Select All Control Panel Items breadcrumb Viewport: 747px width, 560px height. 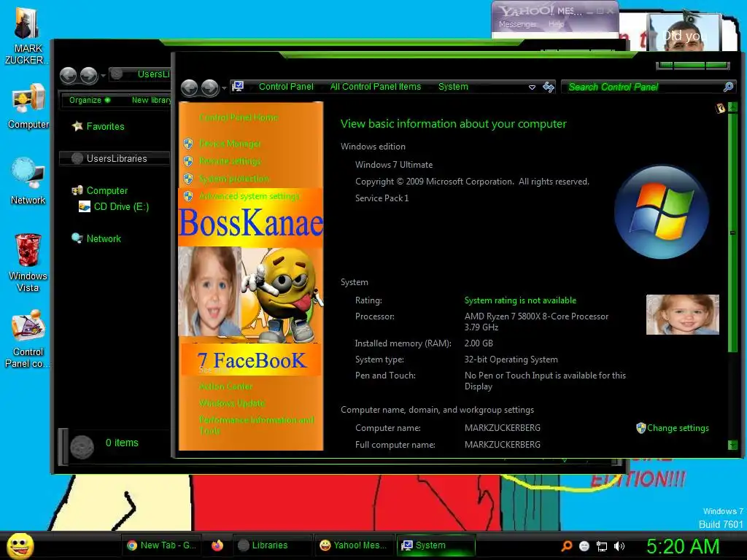(376, 87)
